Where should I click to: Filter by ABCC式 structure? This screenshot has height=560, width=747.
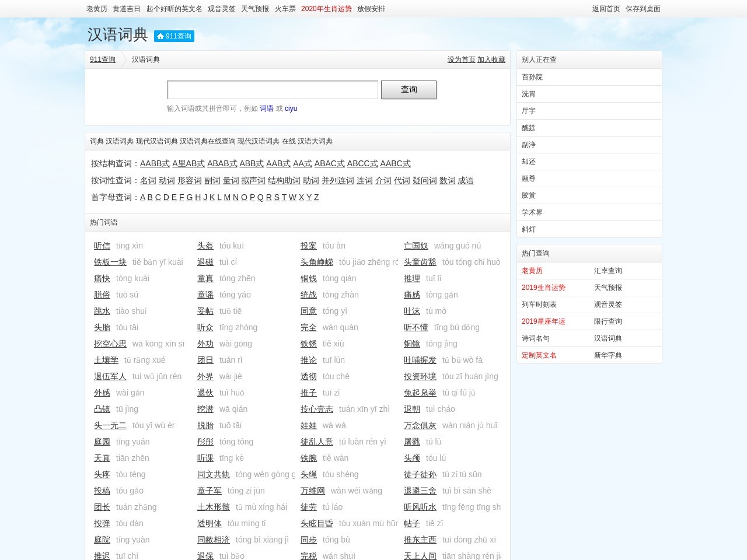tap(362, 163)
